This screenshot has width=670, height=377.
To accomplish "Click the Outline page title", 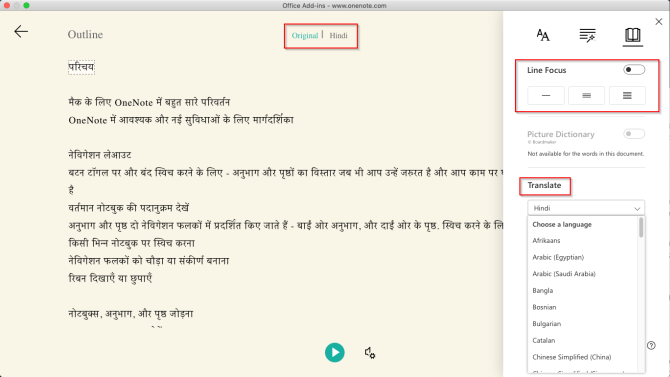I will click(85, 35).
